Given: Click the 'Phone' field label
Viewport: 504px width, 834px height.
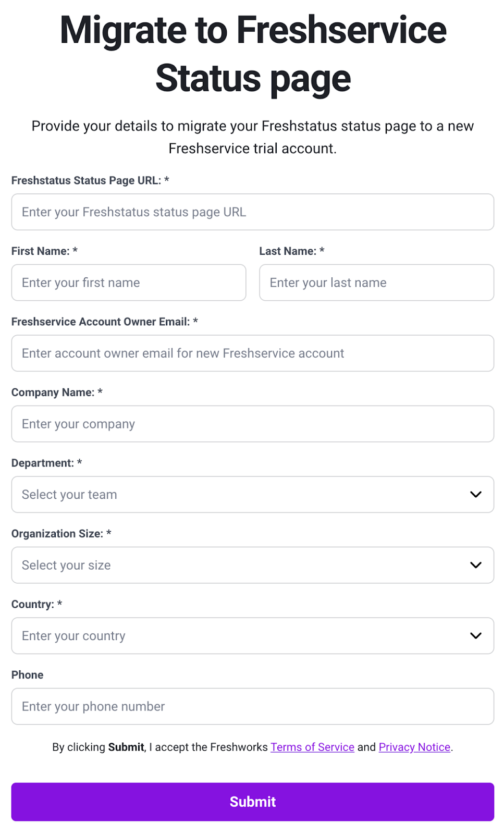Looking at the screenshot, I should tap(27, 675).
